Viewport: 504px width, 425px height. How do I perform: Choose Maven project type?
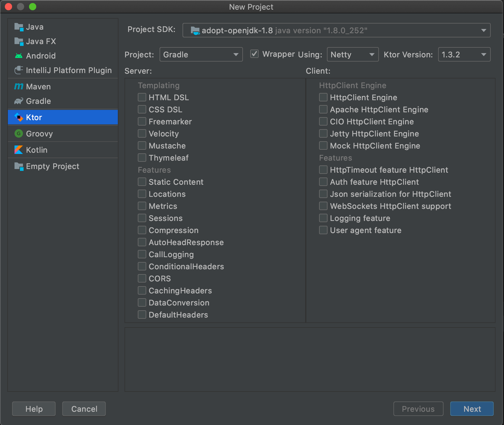click(63, 87)
